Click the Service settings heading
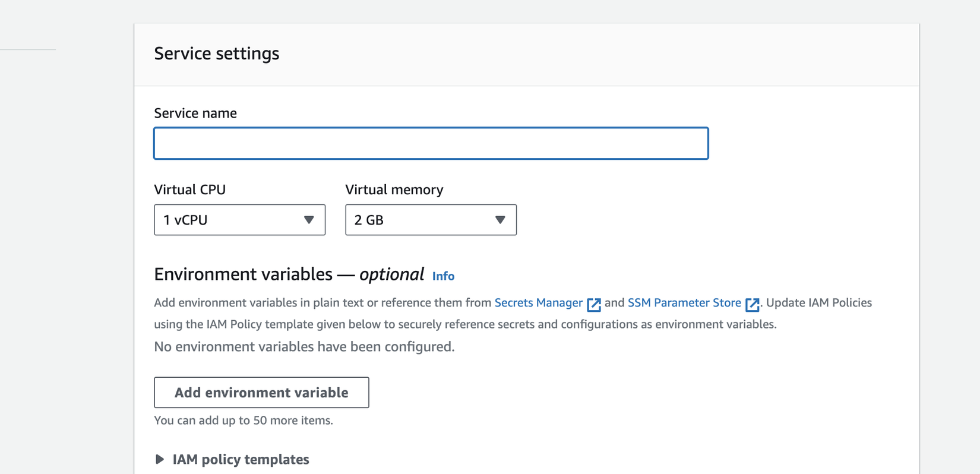980x474 pixels. point(216,53)
